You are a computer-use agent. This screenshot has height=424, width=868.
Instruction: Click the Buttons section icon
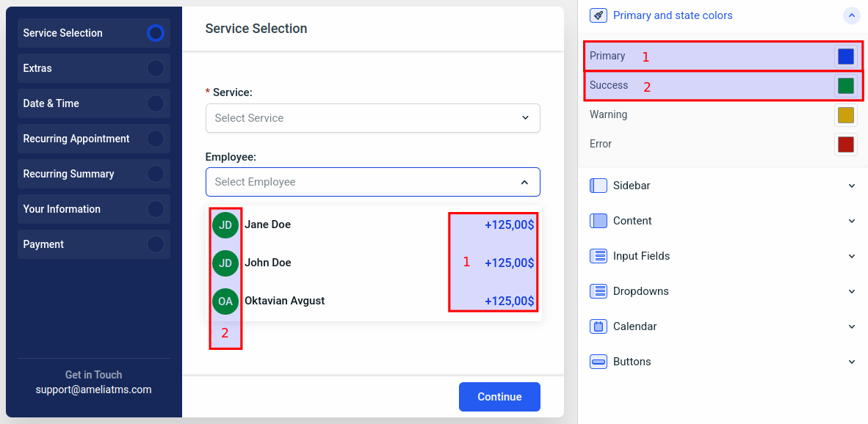click(x=598, y=362)
